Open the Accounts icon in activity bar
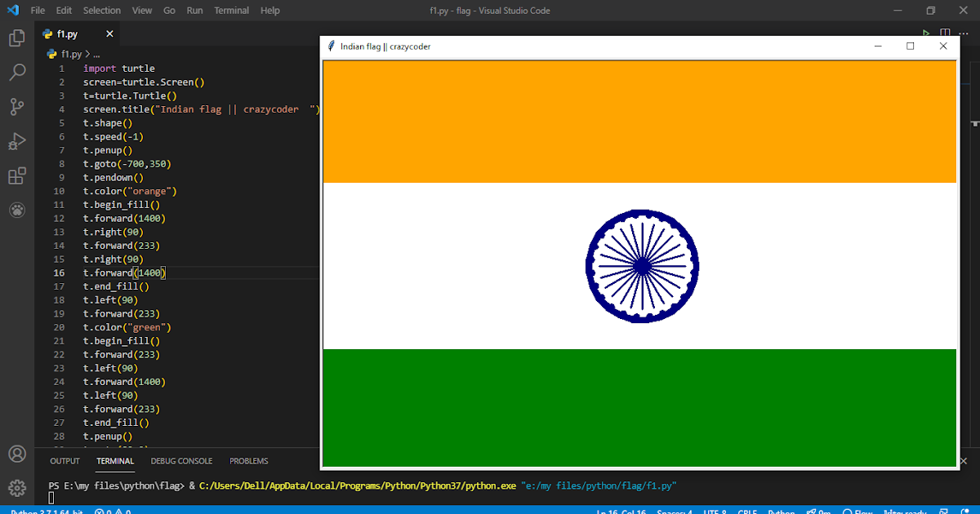The image size is (980, 514). [17, 454]
